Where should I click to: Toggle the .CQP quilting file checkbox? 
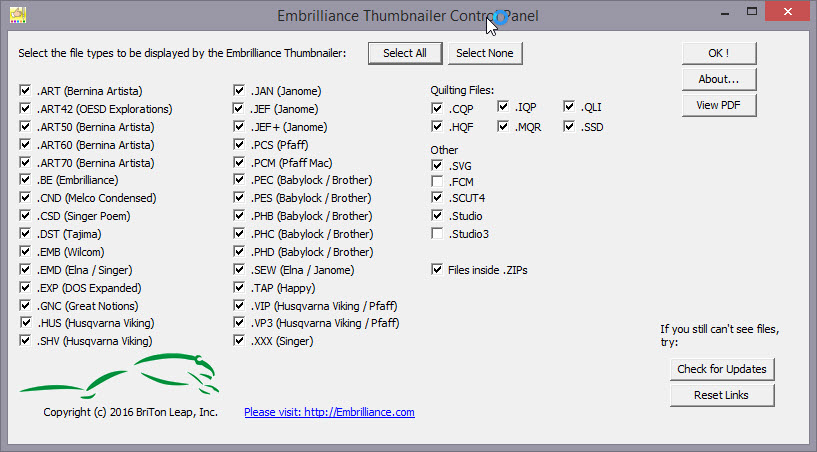click(438, 108)
